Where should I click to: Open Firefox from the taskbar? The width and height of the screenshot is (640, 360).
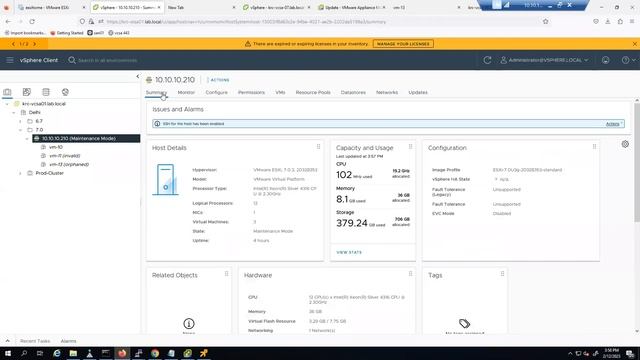coord(122,353)
